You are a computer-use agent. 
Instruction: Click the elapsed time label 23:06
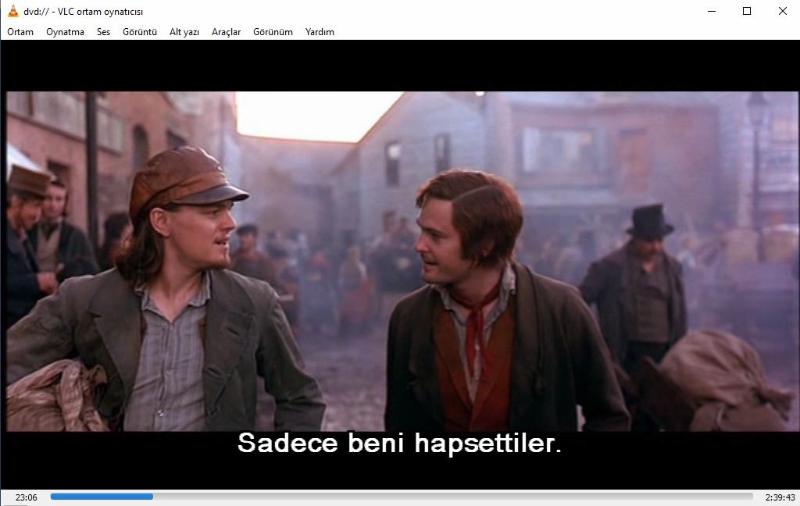26,497
